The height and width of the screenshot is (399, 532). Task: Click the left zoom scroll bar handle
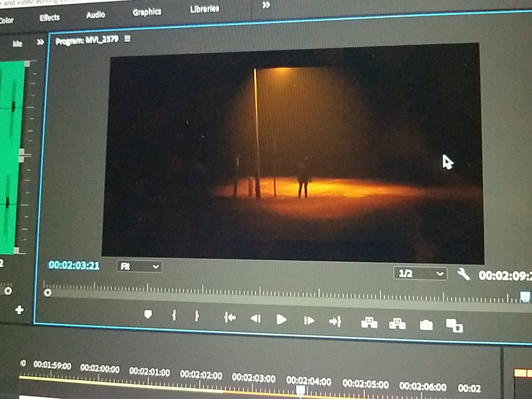(47, 293)
